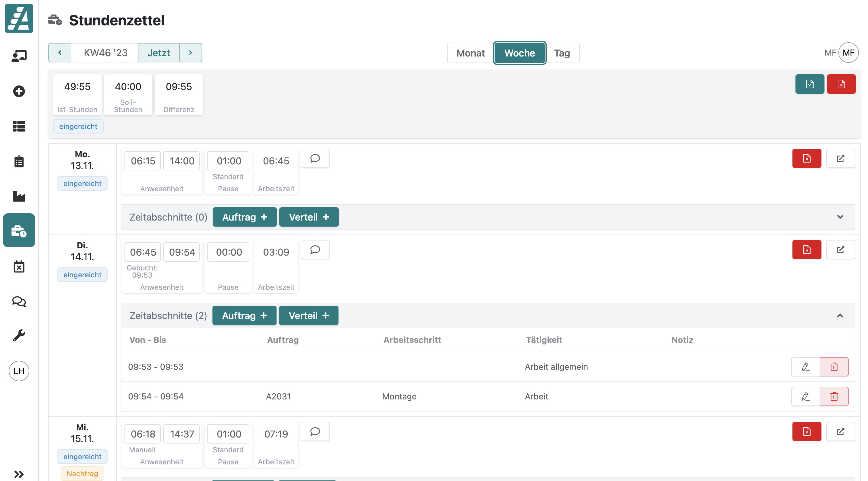Add Auftrag to Tuesday's time segments

(x=244, y=316)
